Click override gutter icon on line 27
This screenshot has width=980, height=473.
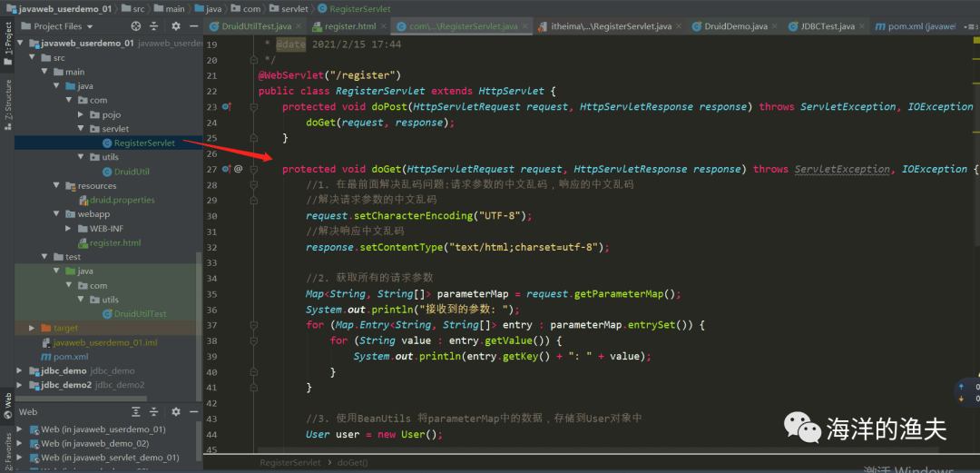(227, 169)
